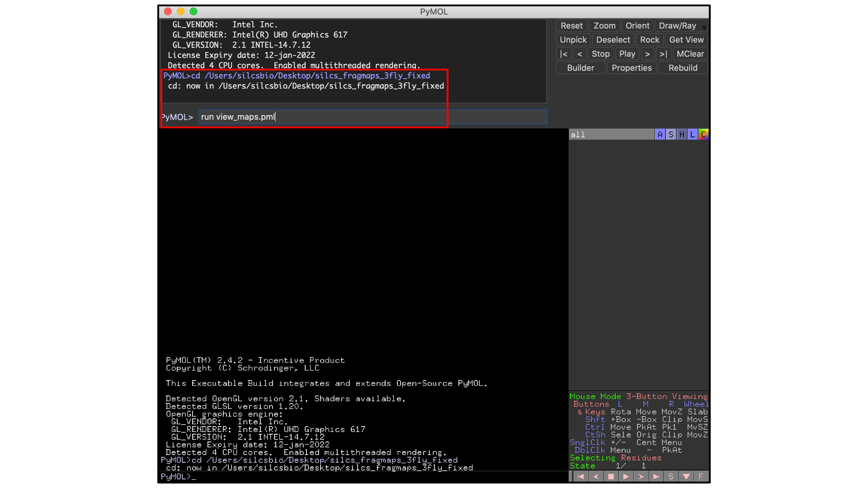
Task: Click the square stop icon in the bottom movie controls
Action: 611,476
